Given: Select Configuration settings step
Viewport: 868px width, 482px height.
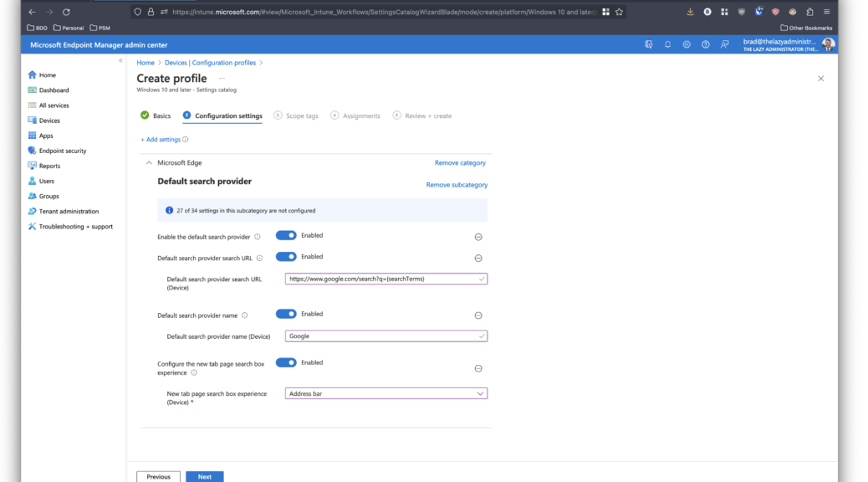Looking at the screenshot, I should click(x=222, y=115).
